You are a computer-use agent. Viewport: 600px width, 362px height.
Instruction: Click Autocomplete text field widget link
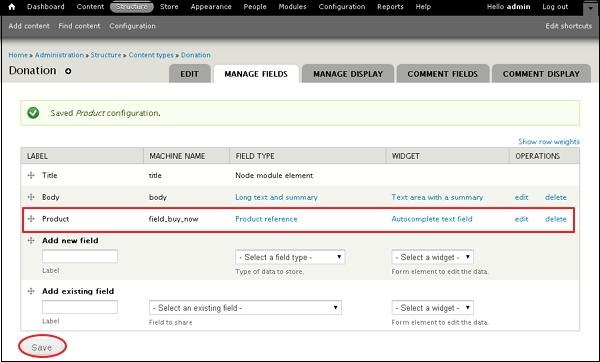[x=432, y=219]
